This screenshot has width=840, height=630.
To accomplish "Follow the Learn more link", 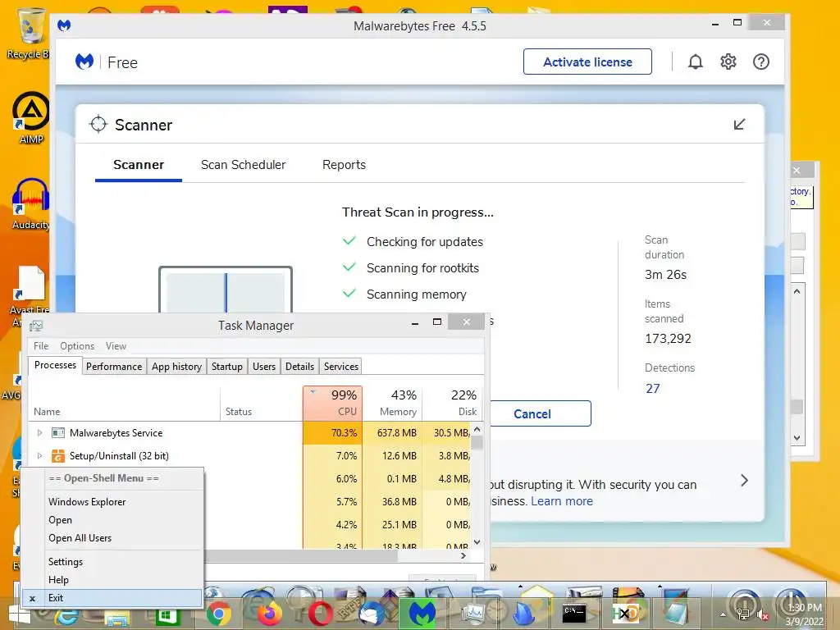I will (x=561, y=501).
